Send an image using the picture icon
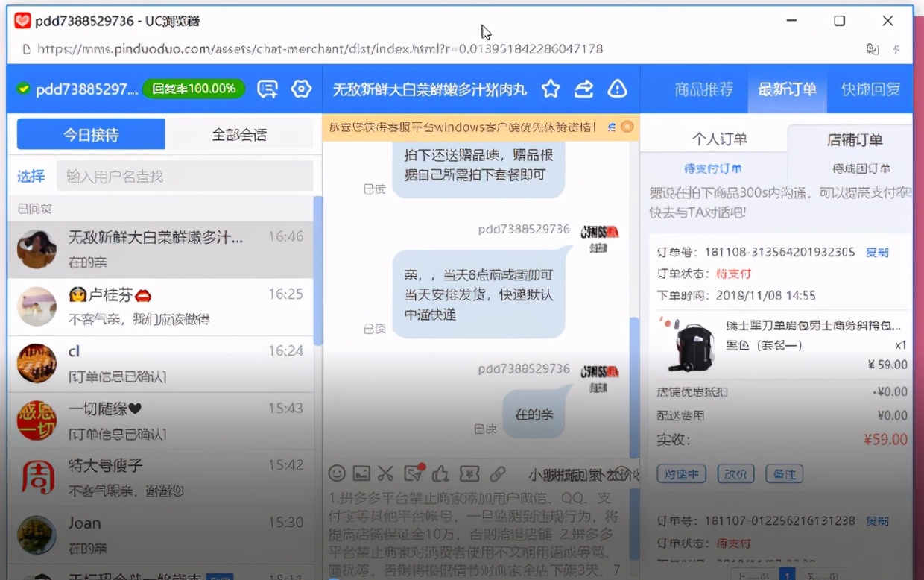Image resolution: width=924 pixels, height=580 pixels. [x=361, y=473]
